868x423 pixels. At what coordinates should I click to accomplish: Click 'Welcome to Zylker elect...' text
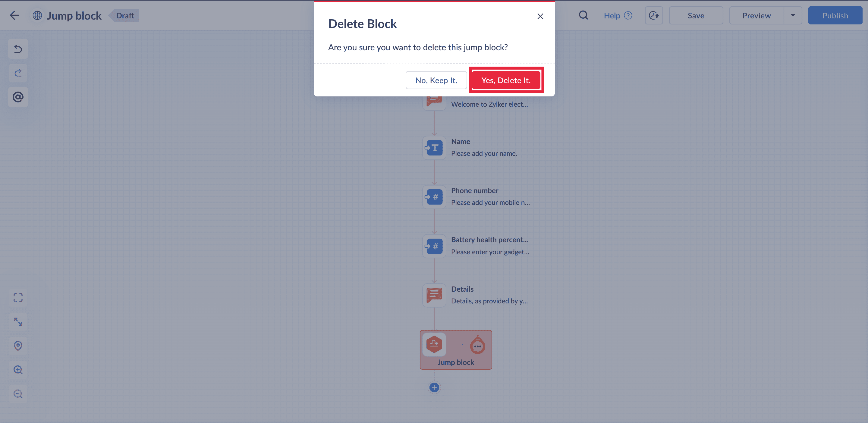click(x=489, y=104)
